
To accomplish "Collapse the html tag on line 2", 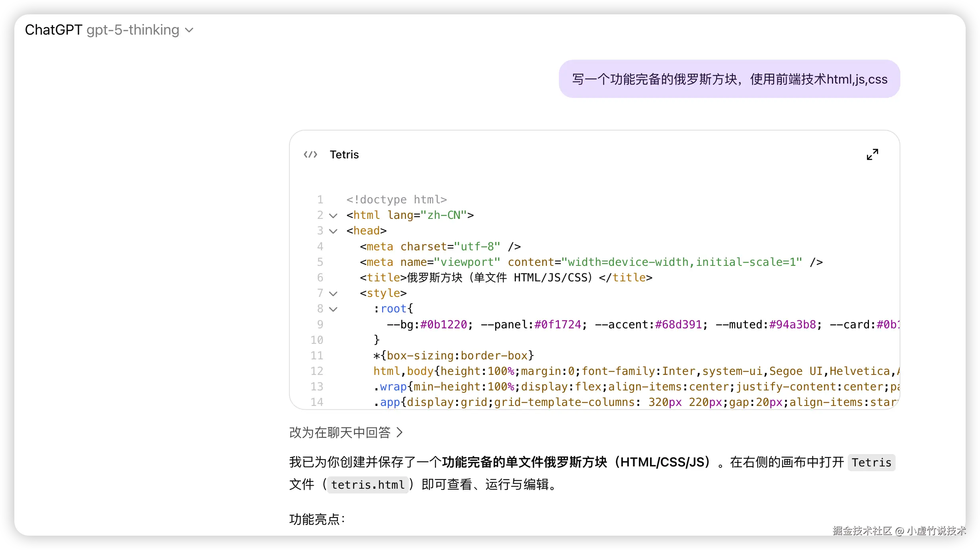I will click(x=333, y=216).
